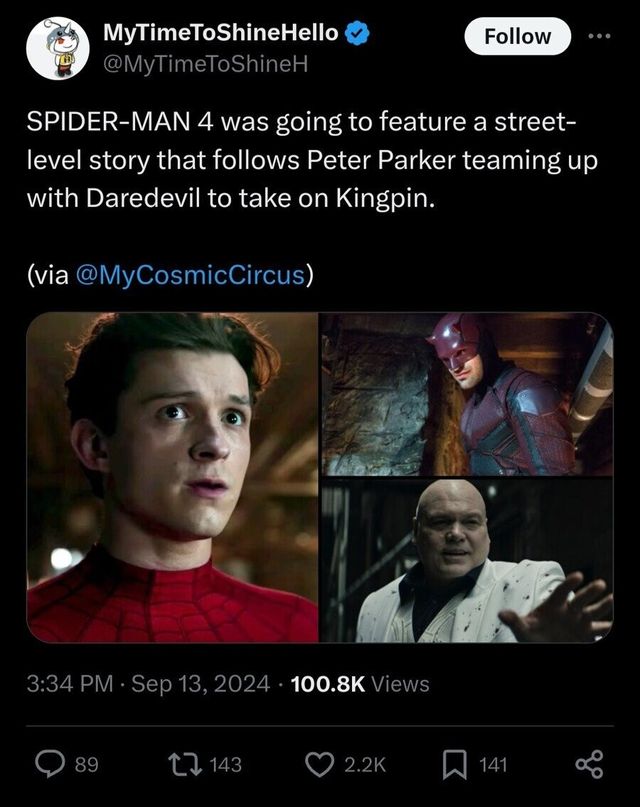Image resolution: width=640 pixels, height=807 pixels.
Task: Click the reply speech bubble icon
Action: point(50,764)
